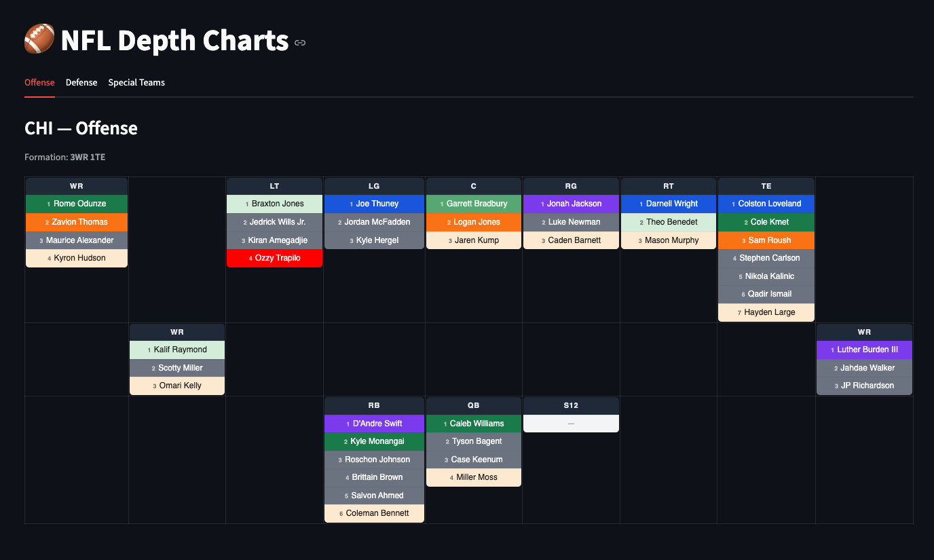Select Stephen Carlson entry

click(766, 258)
